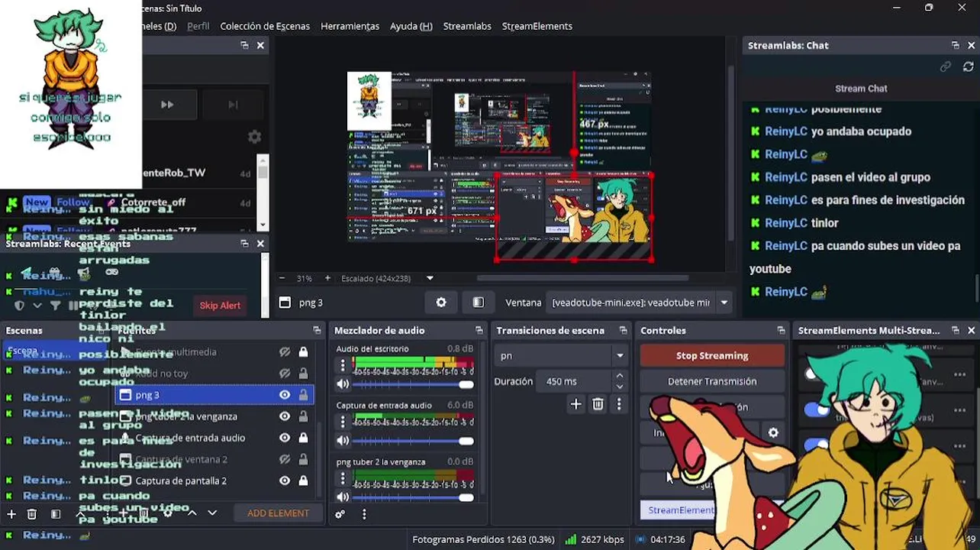The height and width of the screenshot is (550, 980).
Task: Open audio mixer advanced settings gears
Action: click(340, 514)
